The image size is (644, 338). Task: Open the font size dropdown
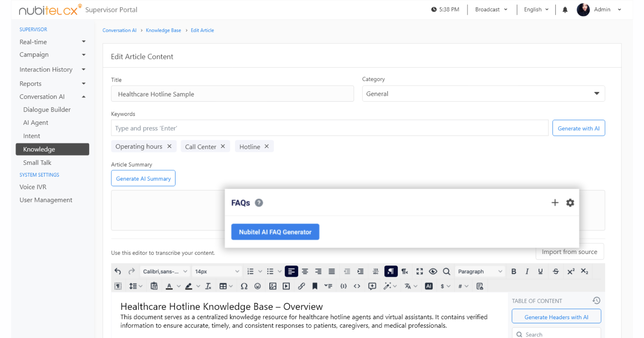click(x=216, y=271)
